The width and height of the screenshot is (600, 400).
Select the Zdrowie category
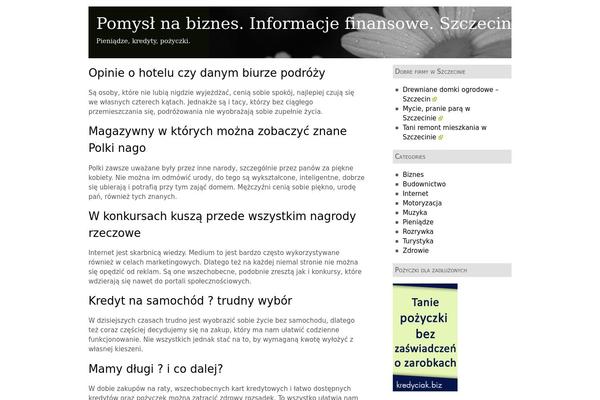coord(416,251)
